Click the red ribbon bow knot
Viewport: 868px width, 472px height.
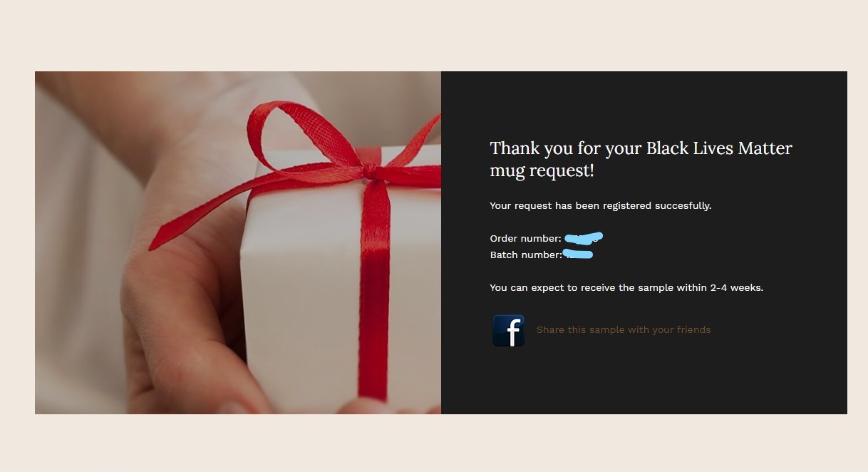pos(370,171)
